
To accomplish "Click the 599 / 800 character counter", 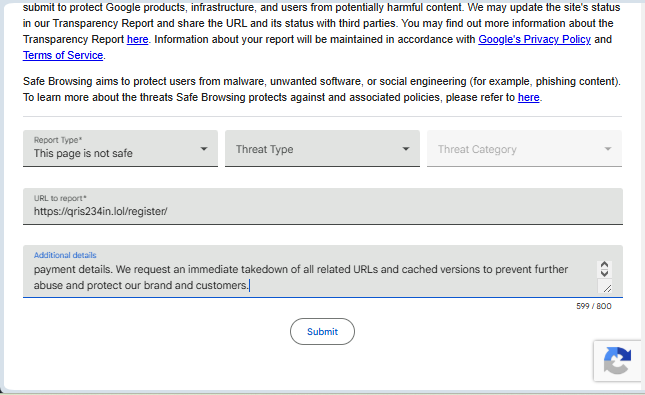I will point(594,306).
